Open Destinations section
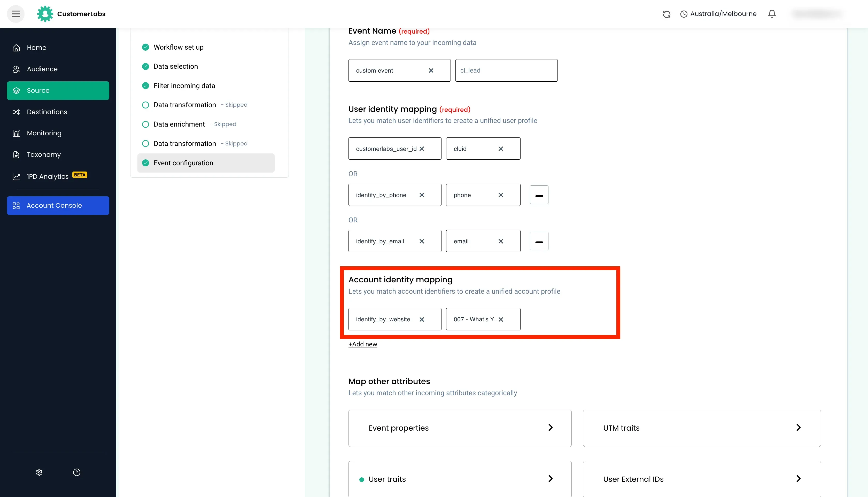The height and width of the screenshot is (497, 868). (x=58, y=112)
